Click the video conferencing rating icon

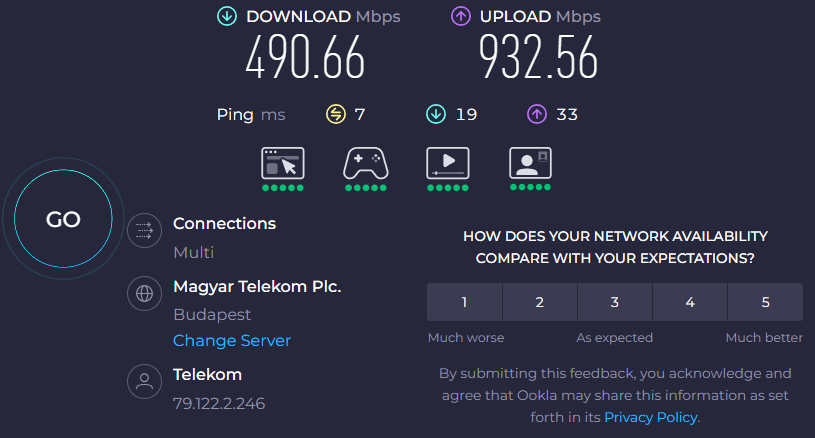coord(530,163)
